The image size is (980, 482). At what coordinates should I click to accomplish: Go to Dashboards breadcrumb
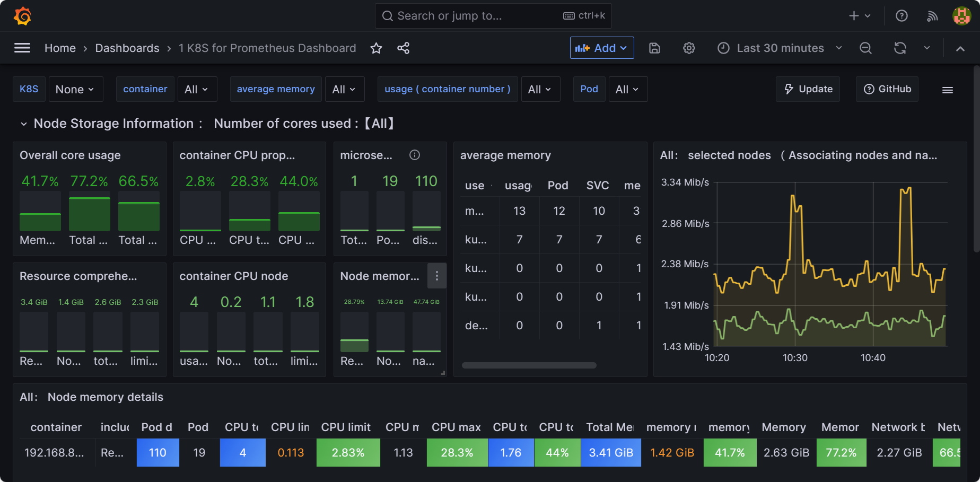pyautogui.click(x=127, y=48)
